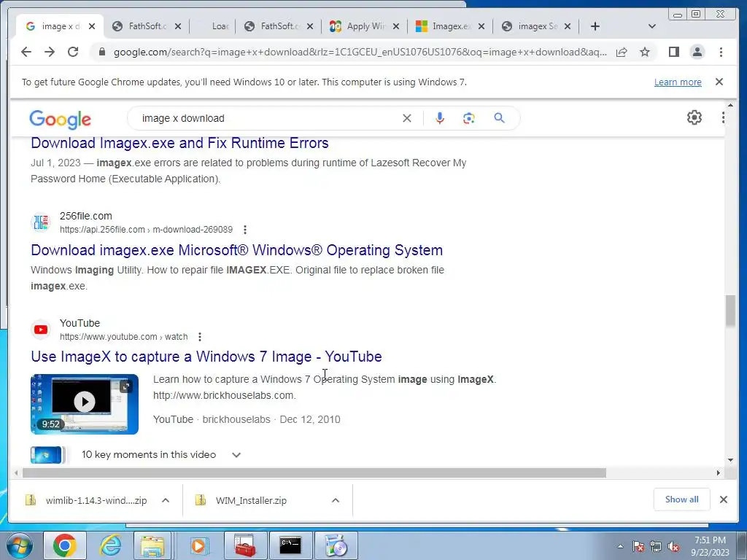
Task: Show hidden system tray icons
Action: 620,546
